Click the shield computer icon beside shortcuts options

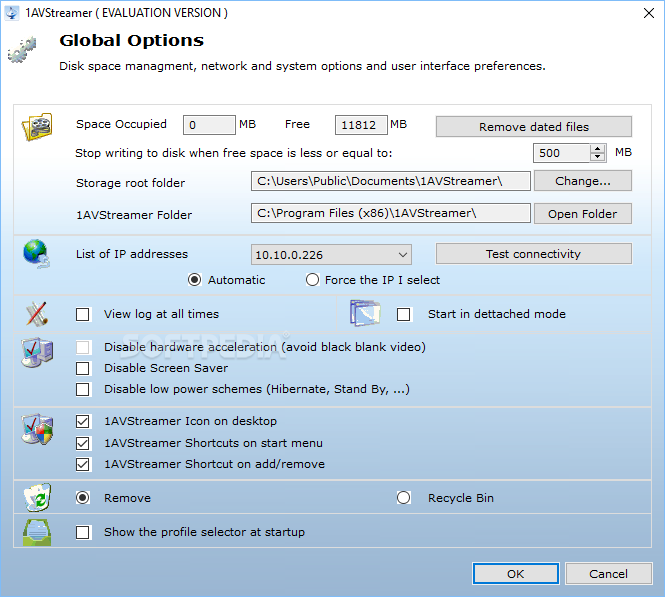click(x=37, y=429)
